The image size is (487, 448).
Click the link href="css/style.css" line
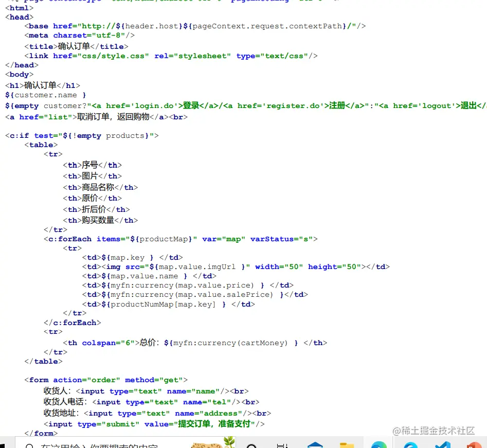171,56
